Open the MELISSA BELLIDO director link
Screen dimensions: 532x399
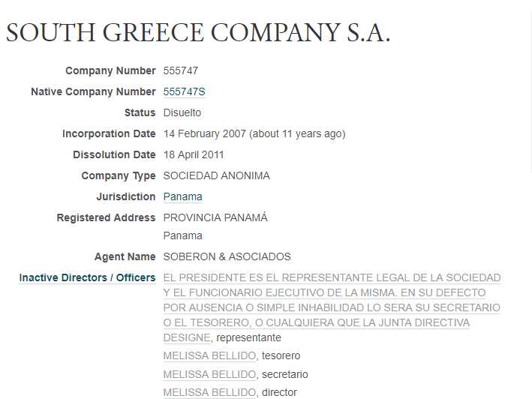209,392
